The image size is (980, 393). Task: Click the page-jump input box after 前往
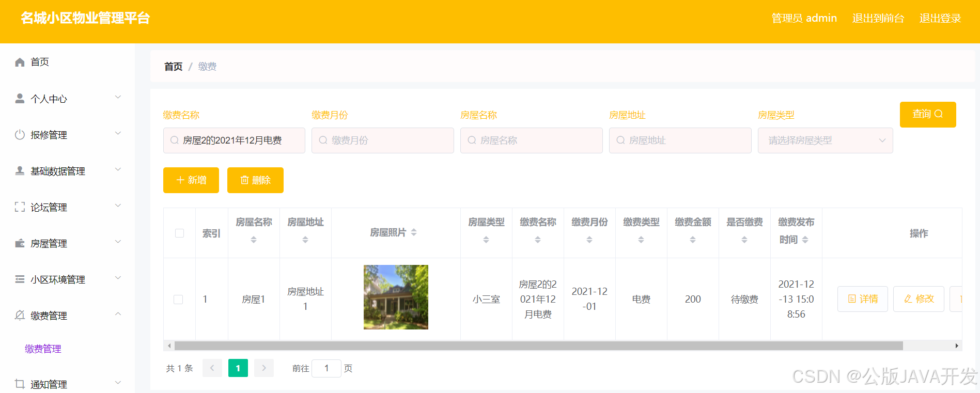pyautogui.click(x=326, y=368)
